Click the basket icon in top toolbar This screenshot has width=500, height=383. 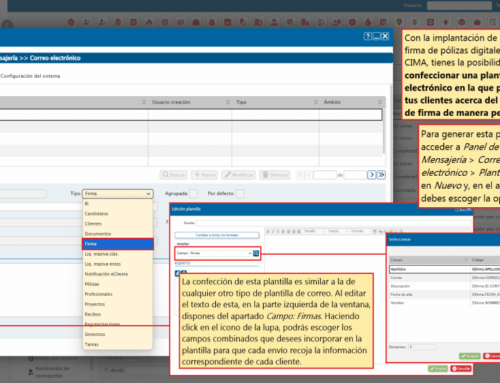pos(477,22)
